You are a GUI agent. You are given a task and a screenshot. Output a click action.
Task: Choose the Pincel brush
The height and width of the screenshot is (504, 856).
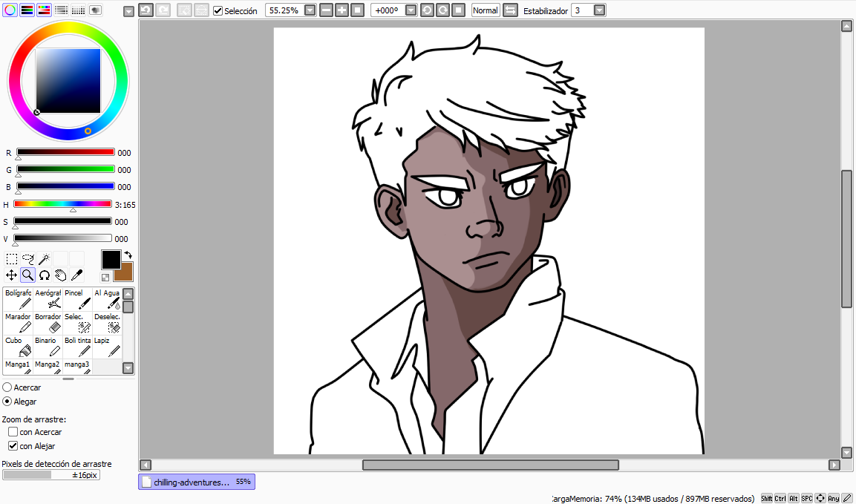click(x=77, y=299)
